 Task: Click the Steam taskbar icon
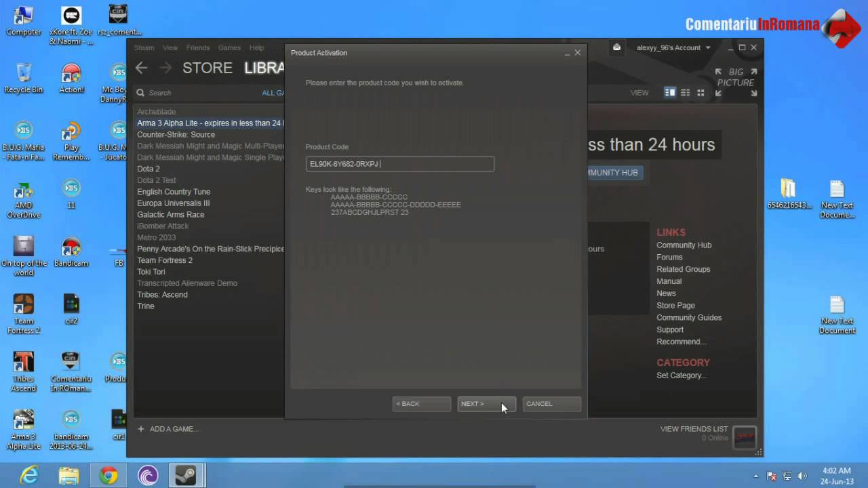[186, 476]
